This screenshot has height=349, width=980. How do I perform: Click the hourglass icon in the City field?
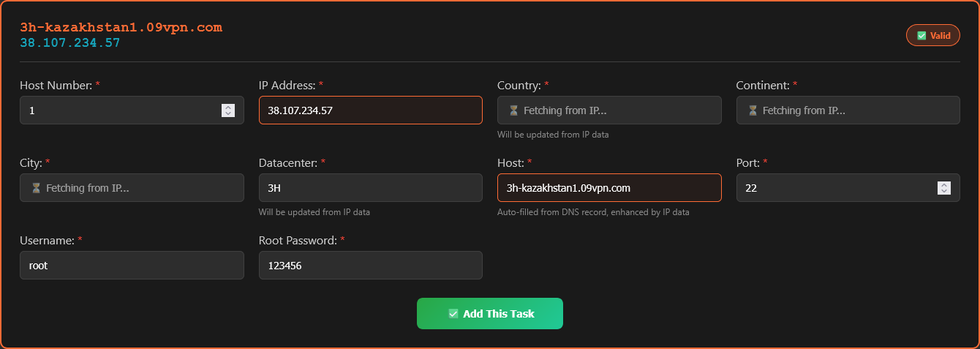coord(36,188)
